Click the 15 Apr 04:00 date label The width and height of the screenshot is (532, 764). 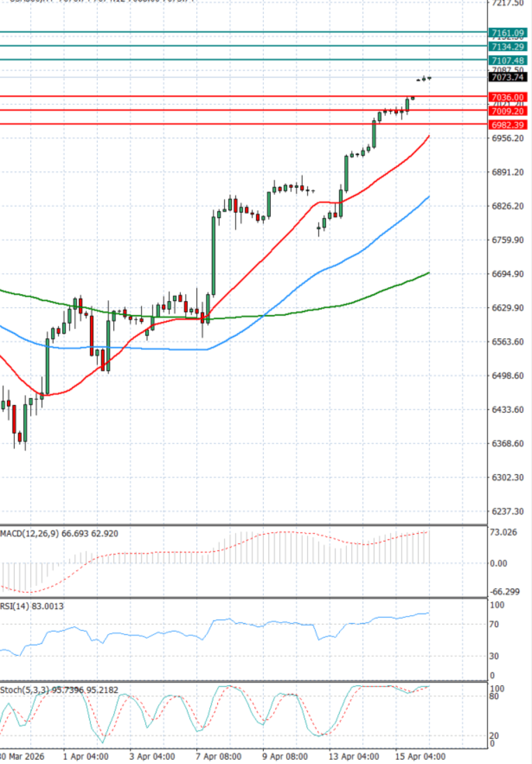pos(420,756)
